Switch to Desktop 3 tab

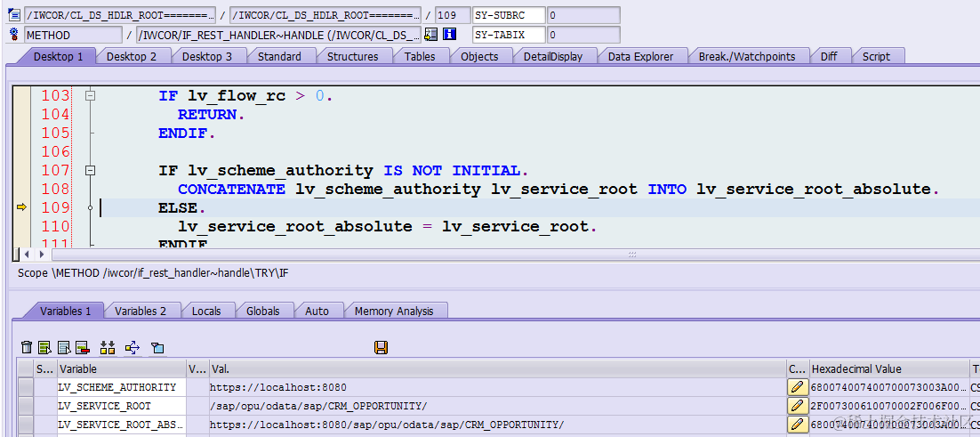coord(207,56)
